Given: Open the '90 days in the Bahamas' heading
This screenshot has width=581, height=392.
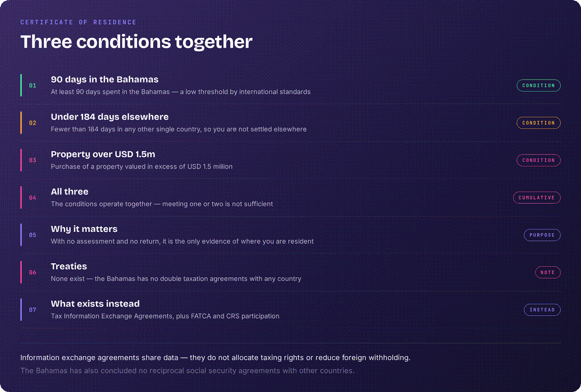Looking at the screenshot, I should (104, 79).
